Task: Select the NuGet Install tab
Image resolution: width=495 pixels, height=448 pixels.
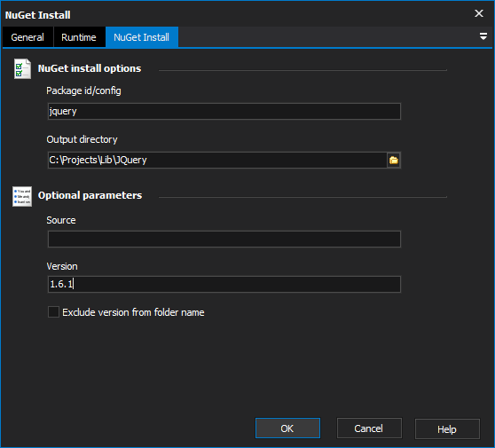Action: [141, 37]
